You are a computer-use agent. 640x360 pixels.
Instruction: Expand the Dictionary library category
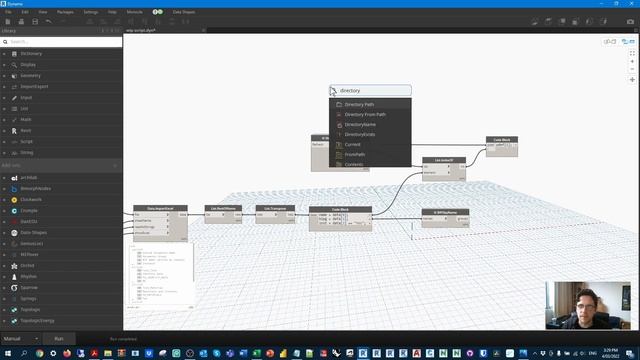pyautogui.click(x=4, y=53)
